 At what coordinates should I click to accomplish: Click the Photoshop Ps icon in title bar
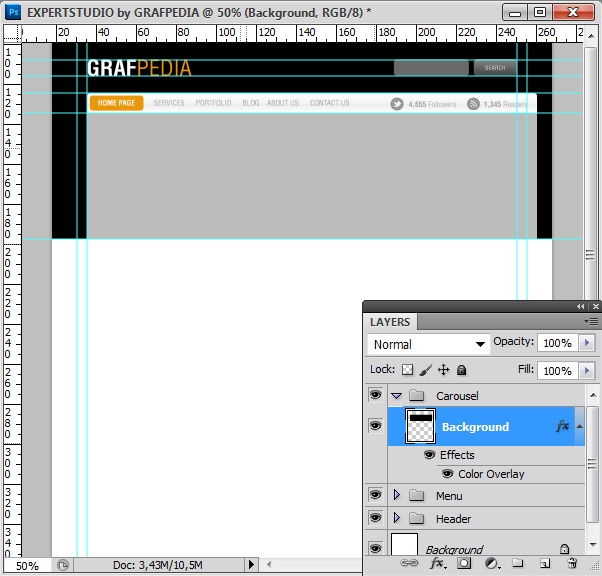[x=13, y=12]
